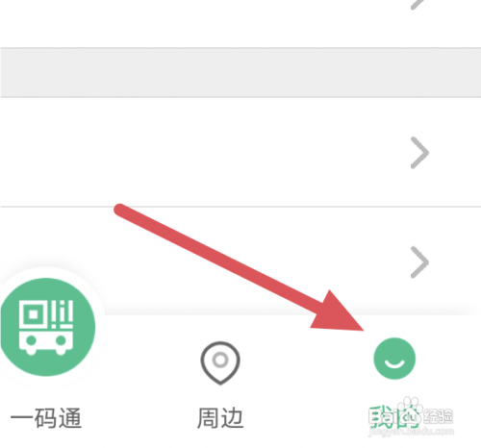Switch to the 一码通 tab label
Image resolution: width=481 pixels, height=448 pixels.
coord(46,418)
